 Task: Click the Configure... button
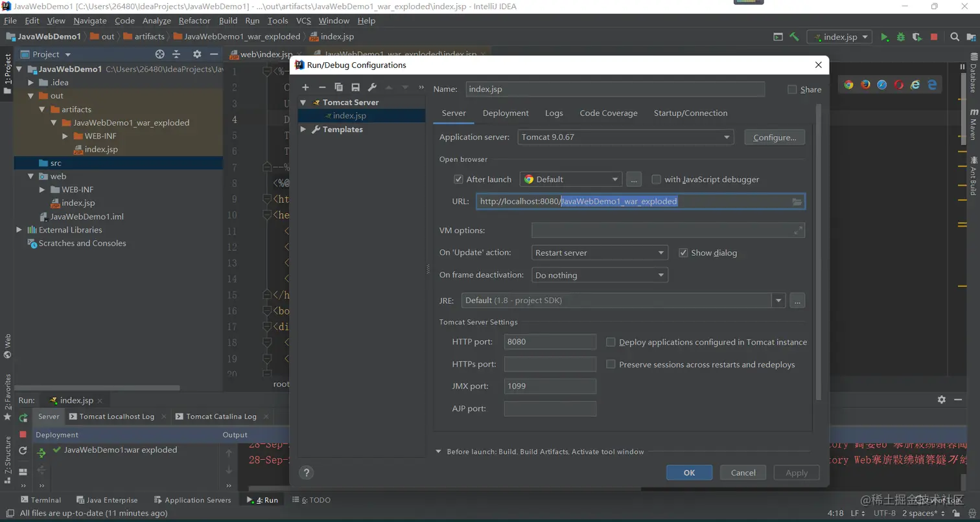point(775,137)
